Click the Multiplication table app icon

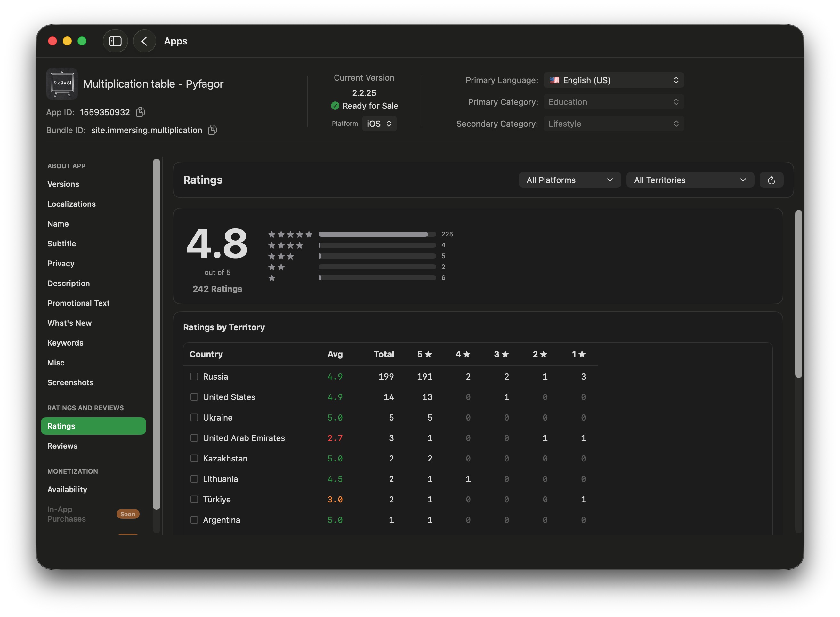pos(62,84)
